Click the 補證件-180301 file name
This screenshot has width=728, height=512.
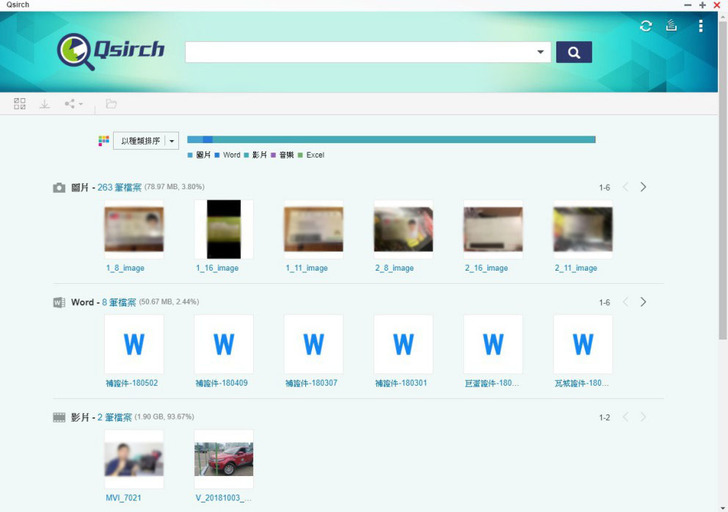[x=401, y=383]
